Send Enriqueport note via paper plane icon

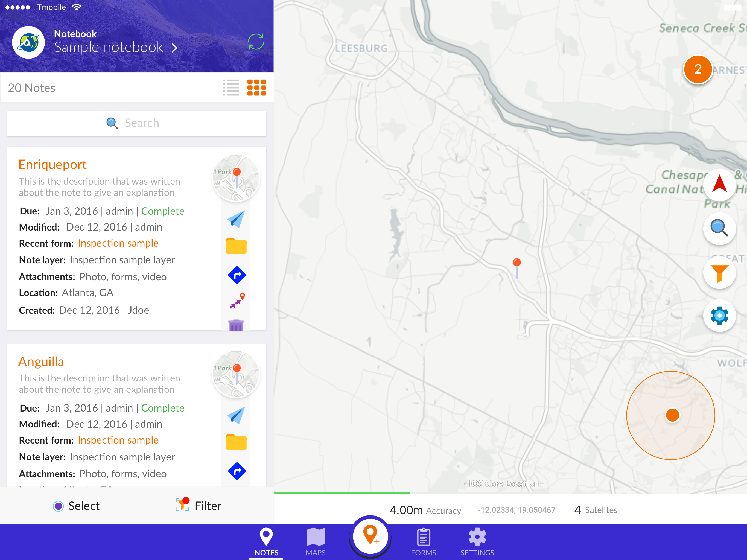pos(236,219)
